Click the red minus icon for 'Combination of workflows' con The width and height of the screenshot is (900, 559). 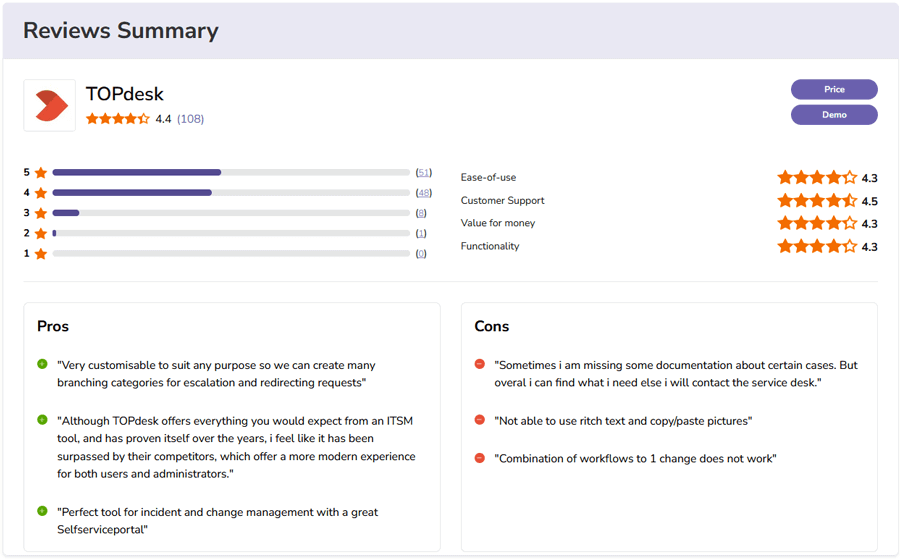480,457
